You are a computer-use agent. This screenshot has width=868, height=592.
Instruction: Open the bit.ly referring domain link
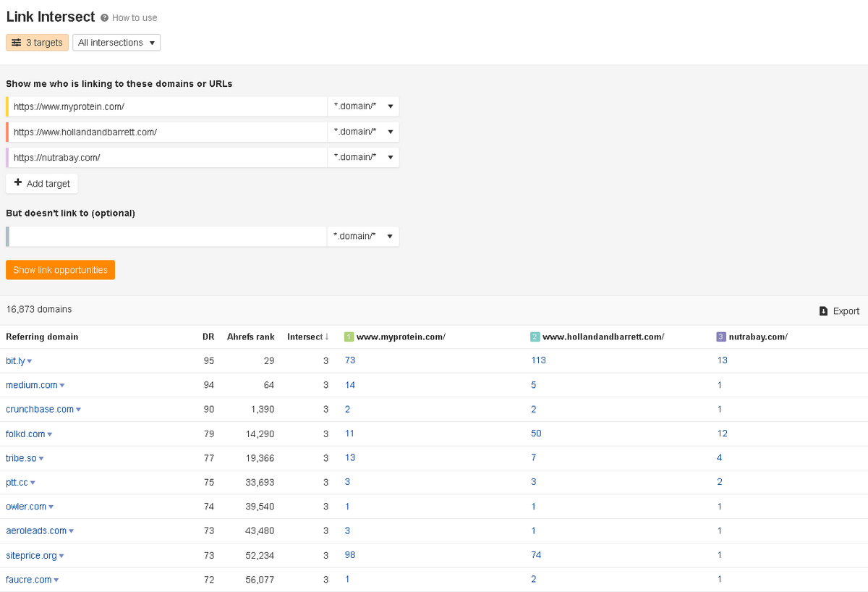[15, 360]
